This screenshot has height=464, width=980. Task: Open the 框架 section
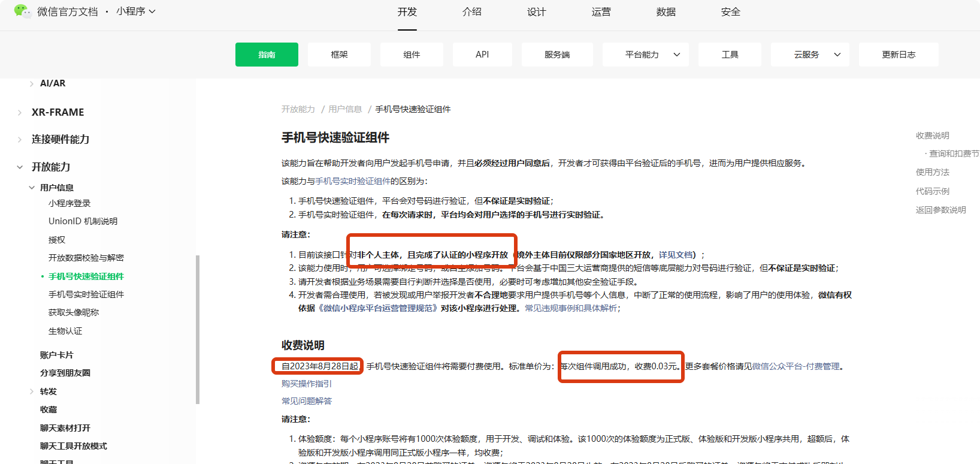pyautogui.click(x=339, y=55)
